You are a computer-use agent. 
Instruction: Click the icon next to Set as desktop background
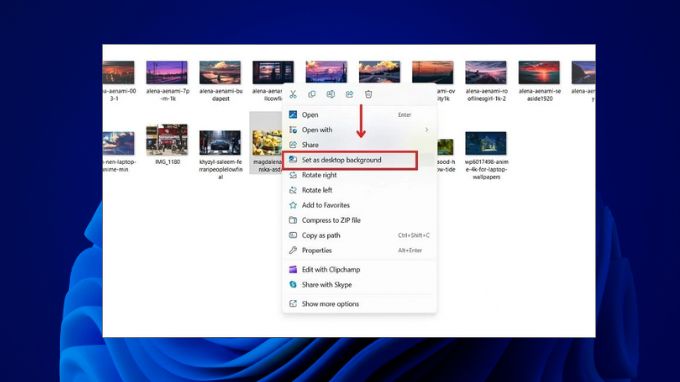[293, 160]
